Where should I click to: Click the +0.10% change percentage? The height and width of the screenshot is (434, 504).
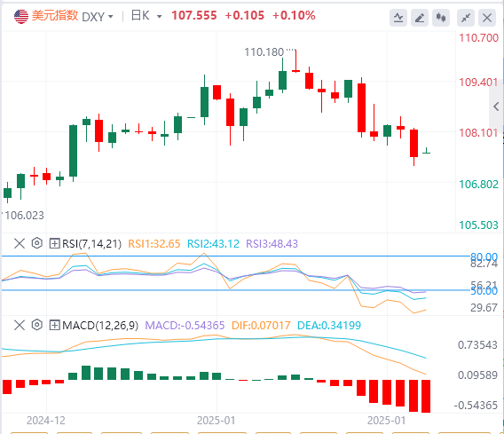[294, 15]
